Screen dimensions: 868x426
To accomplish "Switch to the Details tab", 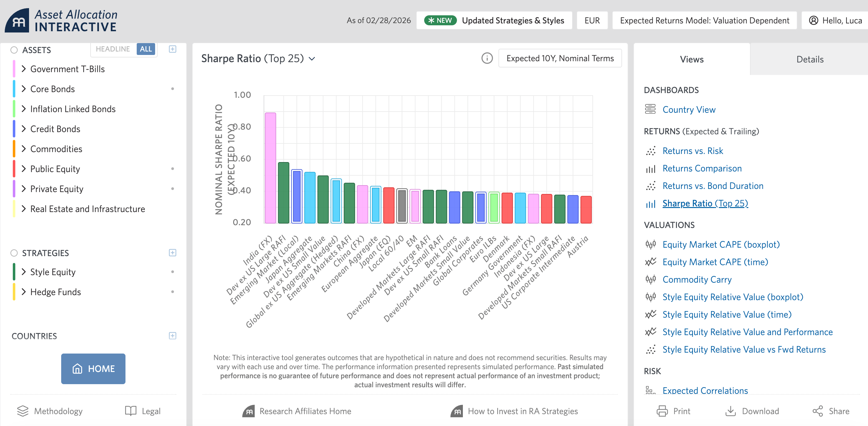I will 809,59.
